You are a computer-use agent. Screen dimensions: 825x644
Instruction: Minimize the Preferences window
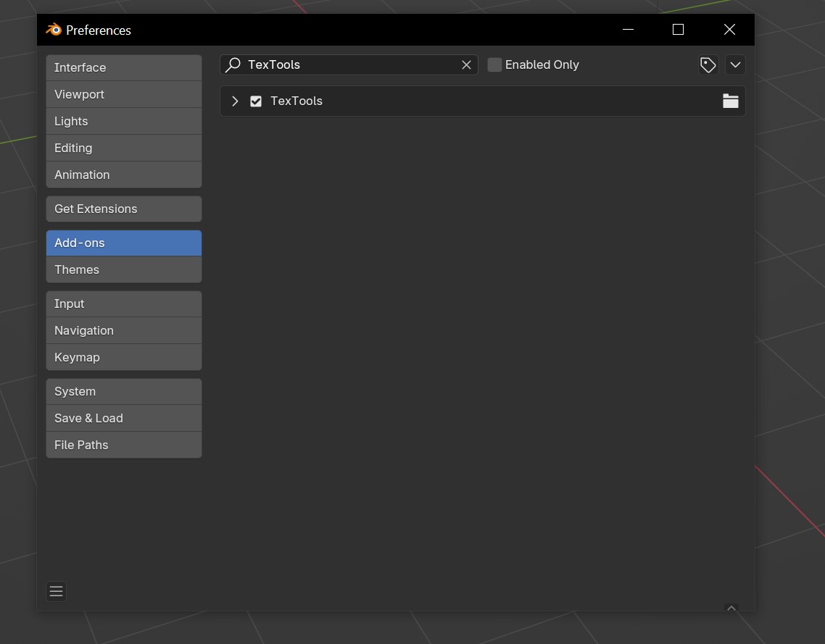coord(628,30)
